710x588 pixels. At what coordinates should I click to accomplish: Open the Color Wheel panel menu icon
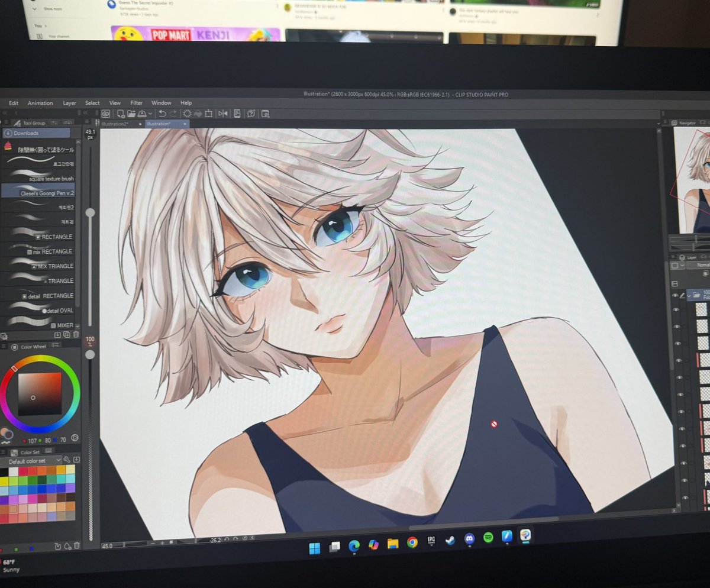tap(3, 346)
